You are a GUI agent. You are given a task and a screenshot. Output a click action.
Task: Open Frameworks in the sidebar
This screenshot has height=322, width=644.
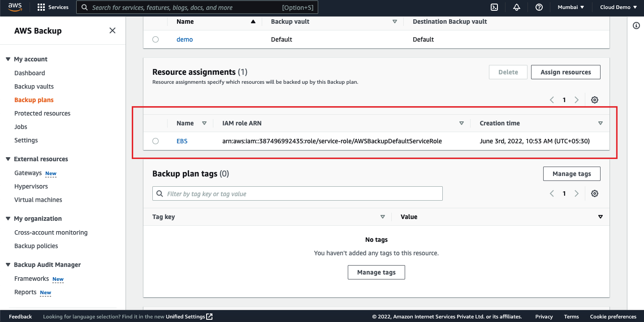click(31, 279)
